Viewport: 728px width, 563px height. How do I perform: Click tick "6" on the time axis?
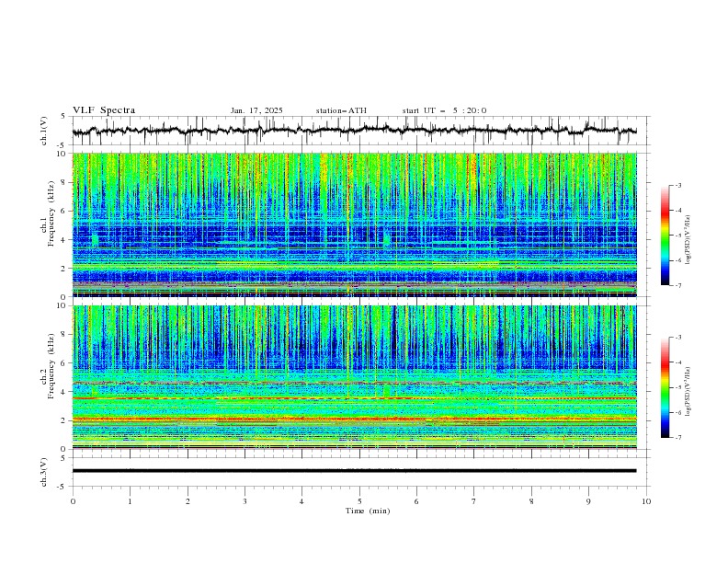tap(416, 501)
